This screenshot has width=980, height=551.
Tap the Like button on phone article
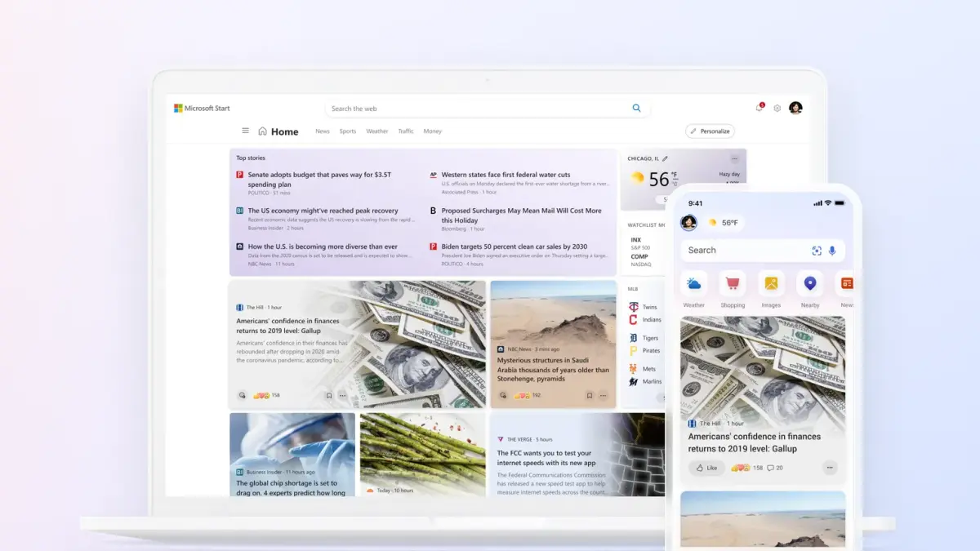706,468
